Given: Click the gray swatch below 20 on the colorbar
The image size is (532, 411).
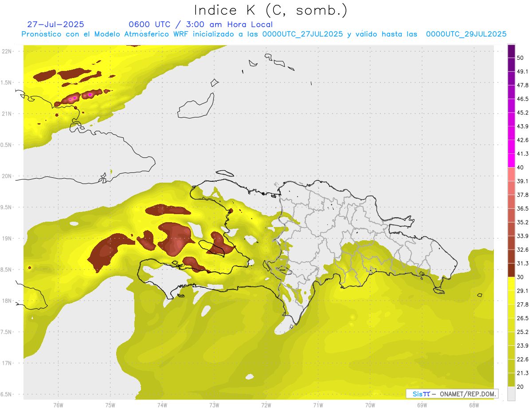Looking at the screenshot, I should click(x=512, y=393).
